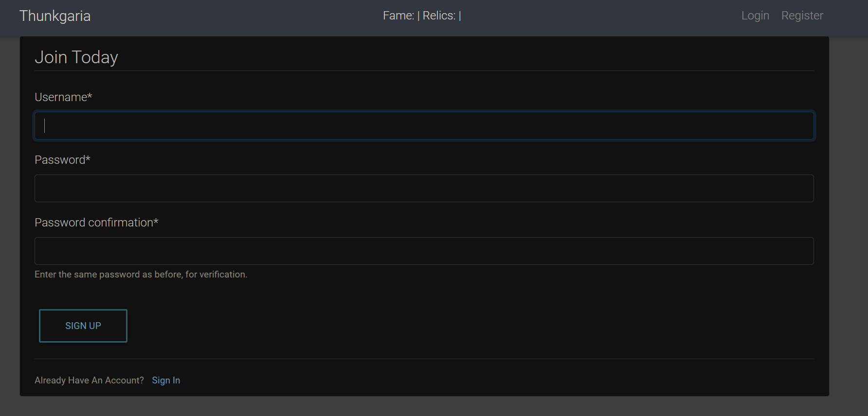Screen dimensions: 868x416
Task: Open the Login page from navbar
Action: pos(755,16)
